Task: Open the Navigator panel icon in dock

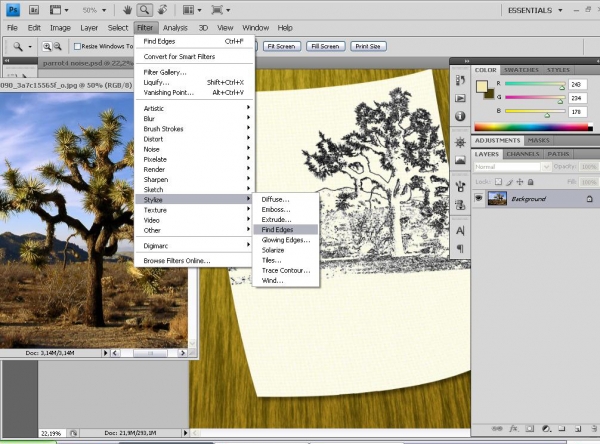Action: (x=460, y=143)
